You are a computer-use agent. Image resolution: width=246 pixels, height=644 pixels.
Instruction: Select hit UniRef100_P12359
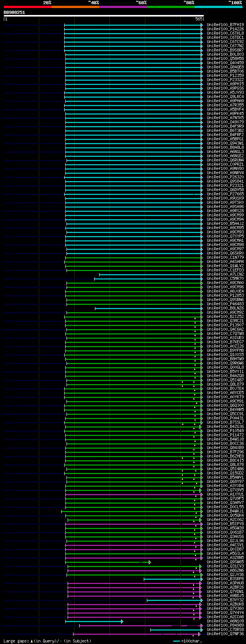tap(225, 75)
